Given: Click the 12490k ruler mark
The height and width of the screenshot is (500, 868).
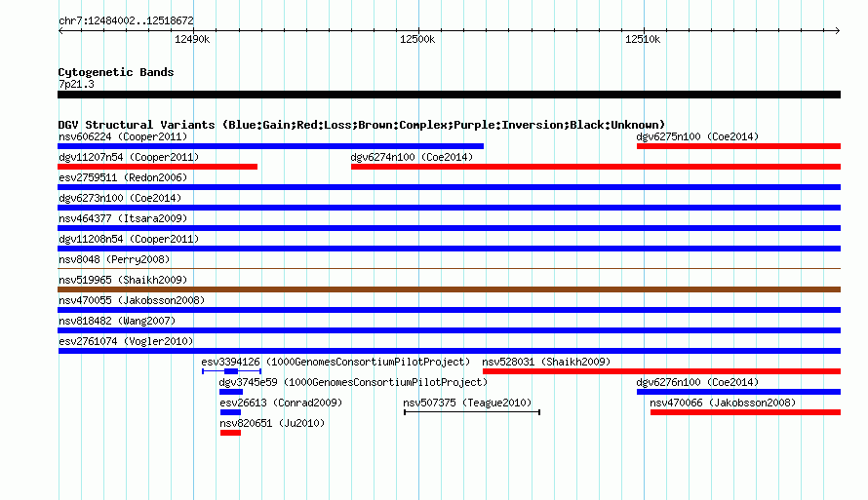Looking at the screenshot, I should [x=192, y=39].
